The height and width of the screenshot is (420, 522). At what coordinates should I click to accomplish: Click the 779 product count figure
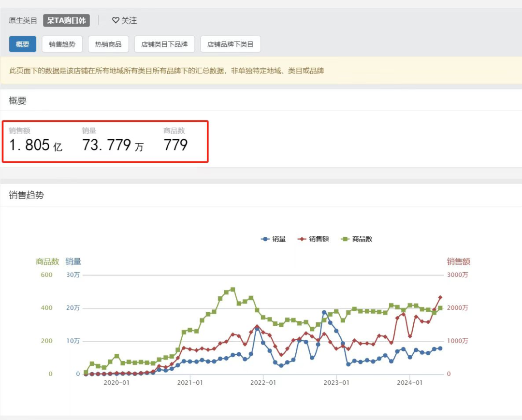(x=175, y=145)
